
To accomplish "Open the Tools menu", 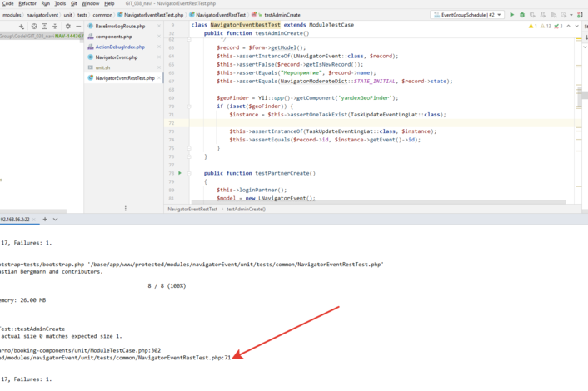I will tap(60, 3).
